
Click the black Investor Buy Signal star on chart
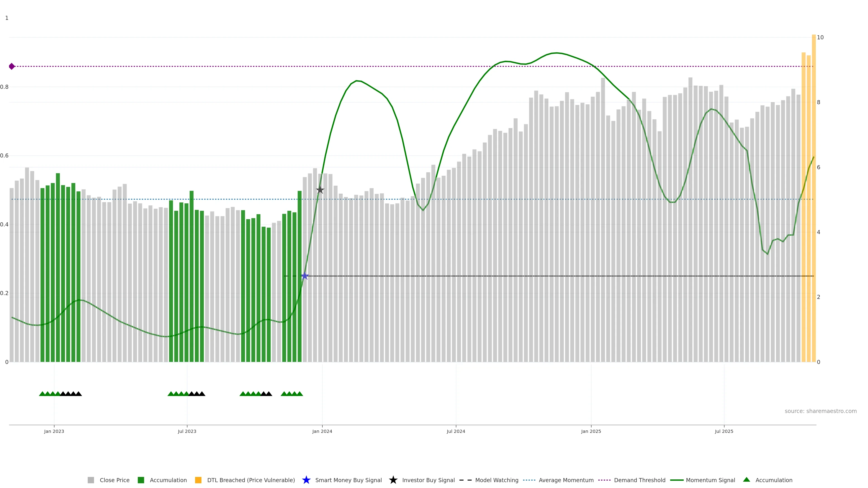coord(320,190)
